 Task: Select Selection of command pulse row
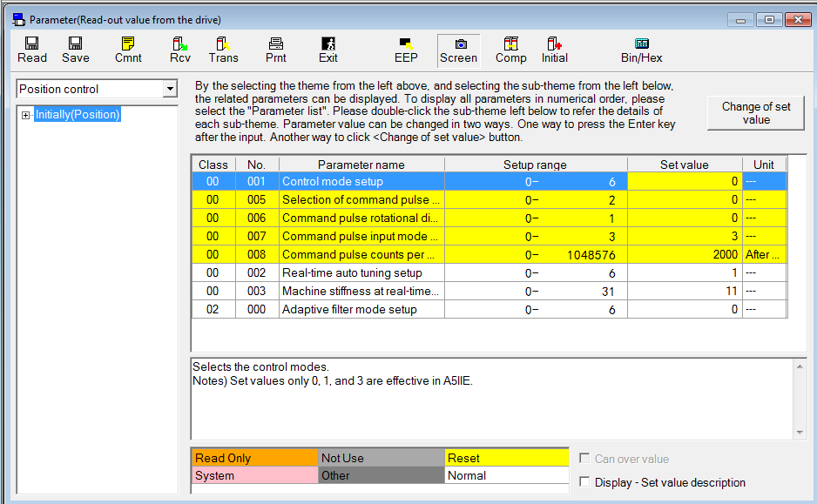pyautogui.click(x=490, y=200)
